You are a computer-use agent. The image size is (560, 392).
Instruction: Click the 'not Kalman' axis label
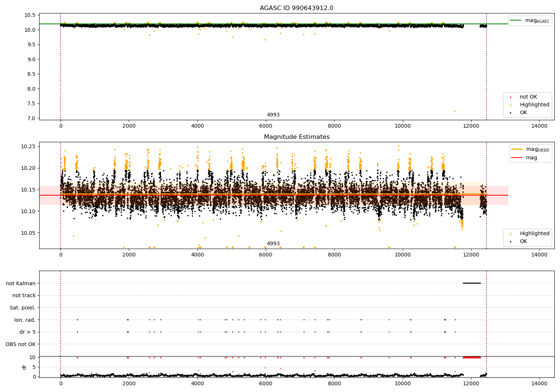[x=21, y=283]
